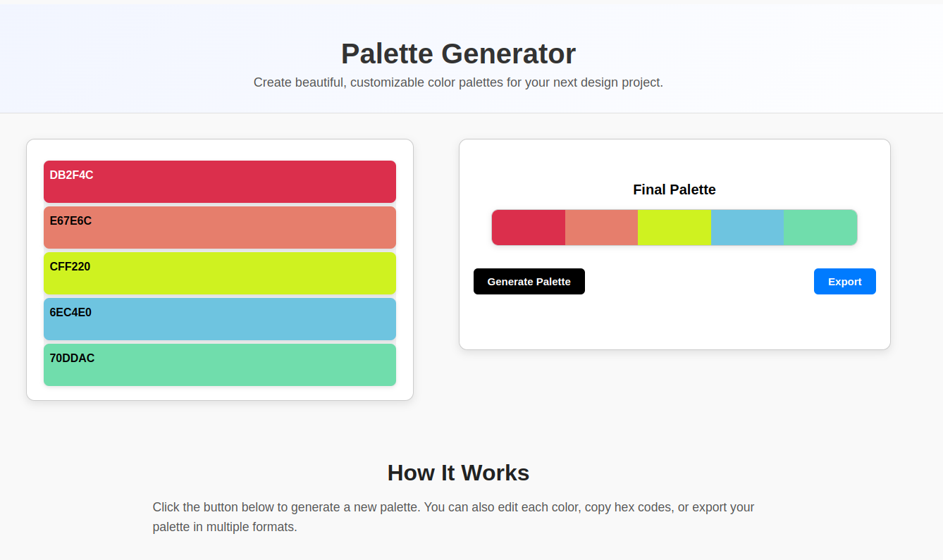Click the red segment in Final Palette strip
Screen dimensions: 943x560
point(529,228)
